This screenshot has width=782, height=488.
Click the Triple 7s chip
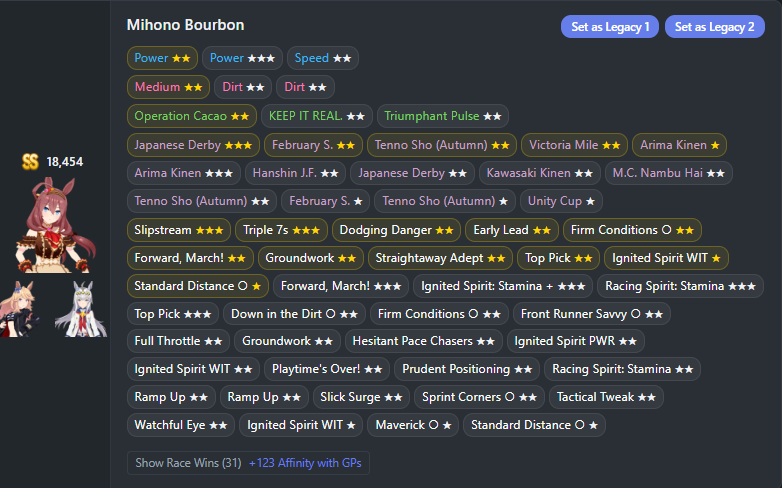pos(281,230)
